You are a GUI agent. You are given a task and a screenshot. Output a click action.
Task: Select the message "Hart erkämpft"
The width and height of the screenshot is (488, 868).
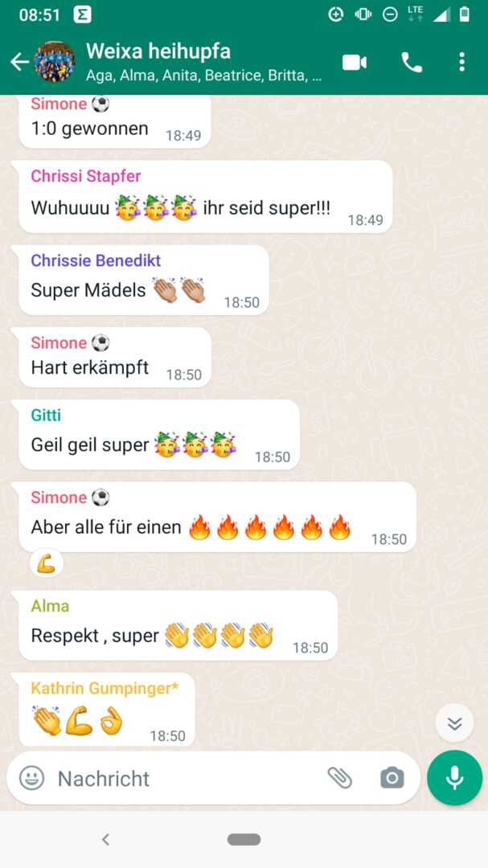tap(115, 358)
